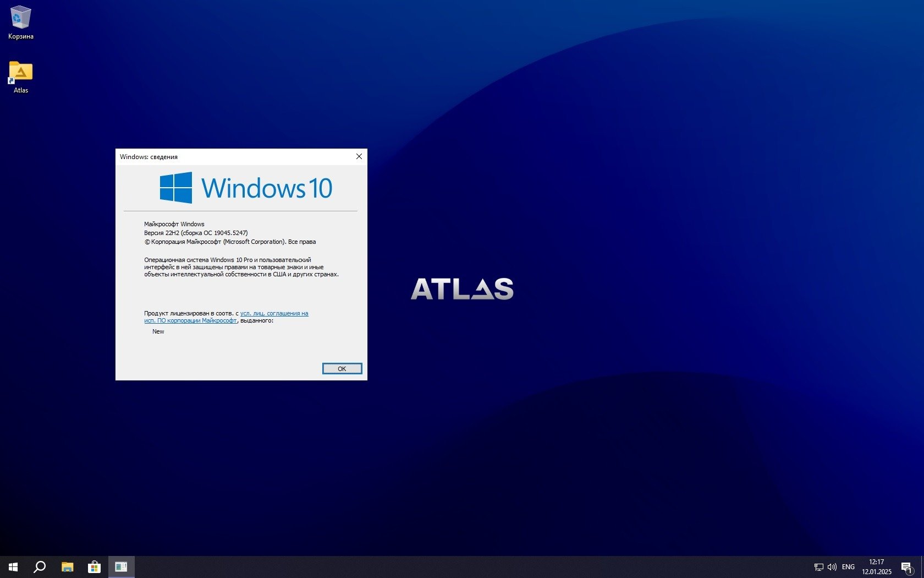The height and width of the screenshot is (578, 924).
Task: Click the 'Операционная система Windows 10 Pro' paragraph
Action: pyautogui.click(x=241, y=267)
